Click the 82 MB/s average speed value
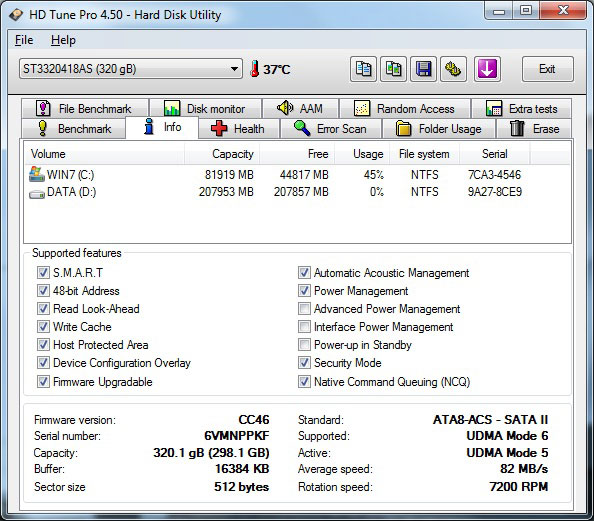The width and height of the screenshot is (594, 521). (x=524, y=469)
